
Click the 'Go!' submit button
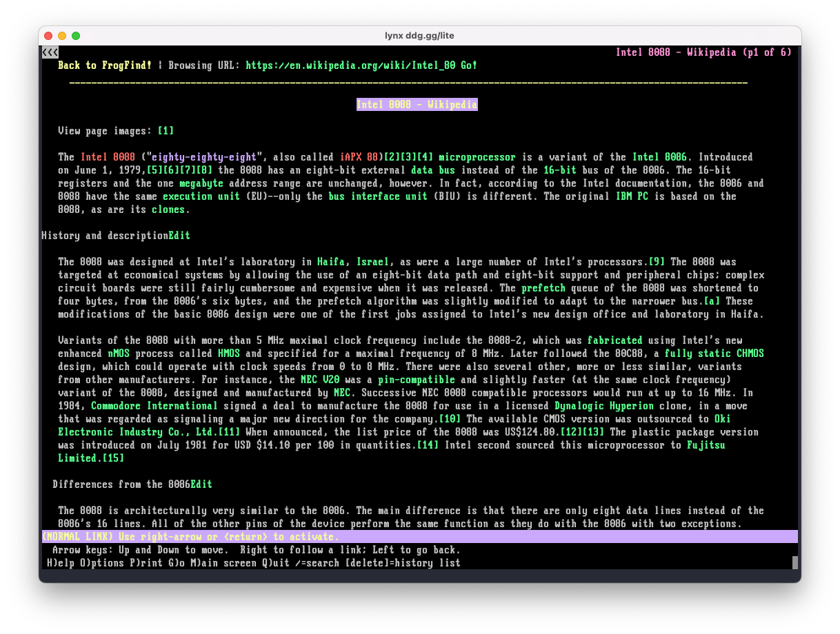coord(470,65)
